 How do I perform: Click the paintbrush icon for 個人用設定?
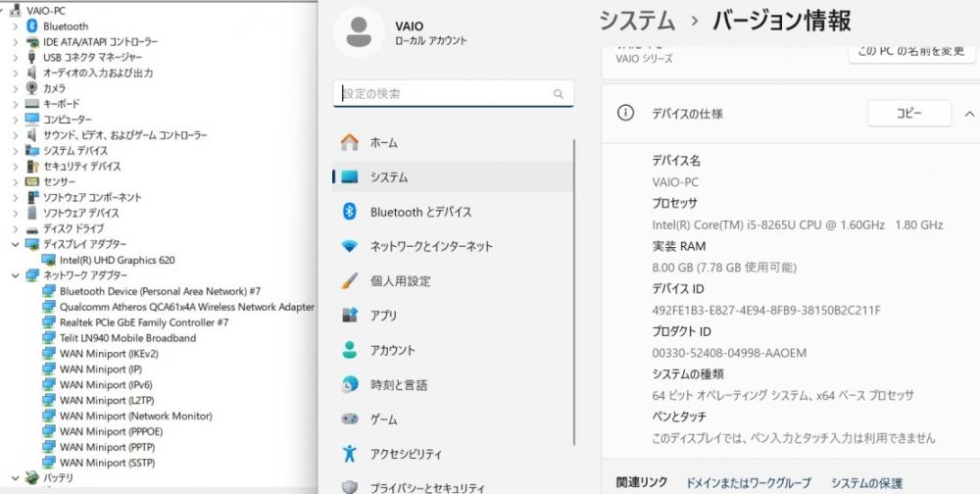pos(350,280)
